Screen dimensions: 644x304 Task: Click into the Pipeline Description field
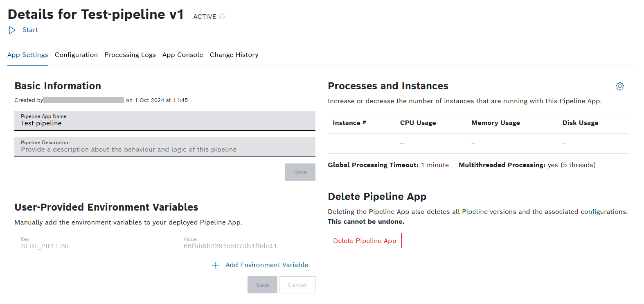point(164,149)
